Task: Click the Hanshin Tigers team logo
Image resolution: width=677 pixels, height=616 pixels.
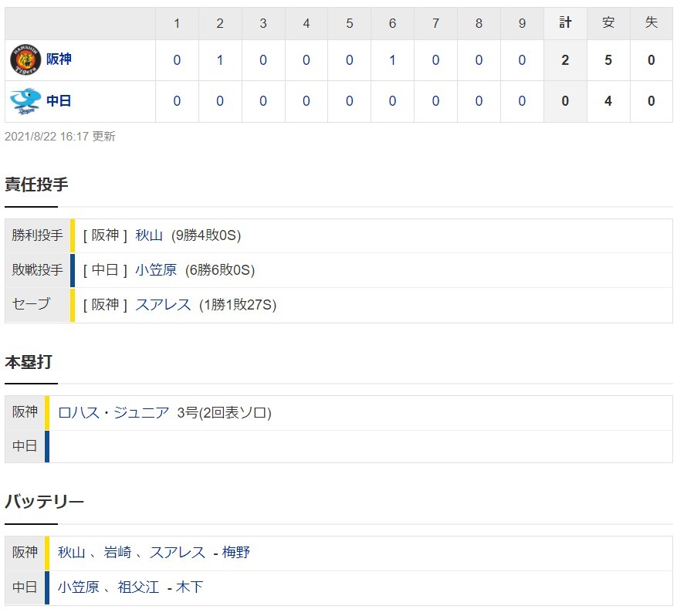Action: click(x=25, y=60)
